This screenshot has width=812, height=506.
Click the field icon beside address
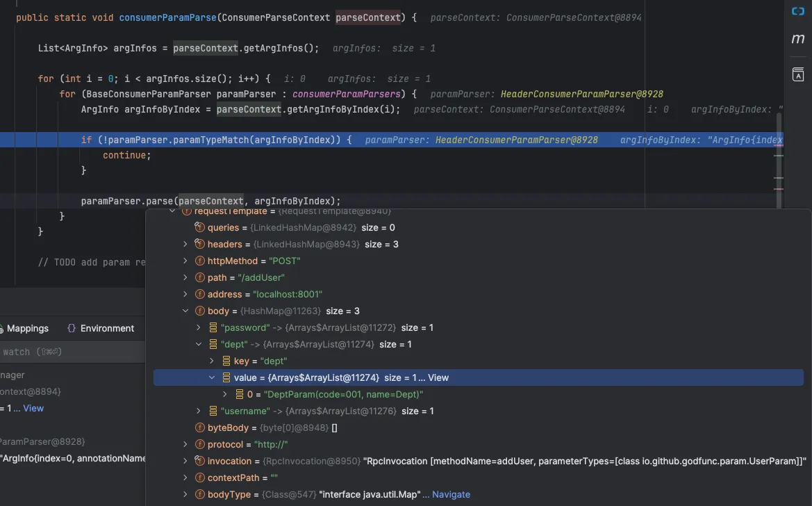click(199, 294)
